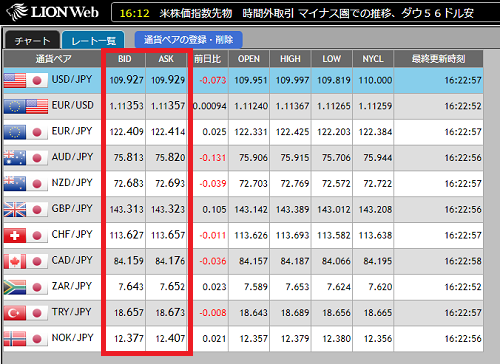500x364 pixels.
Task: Click the BID column header
Action: coord(125,59)
